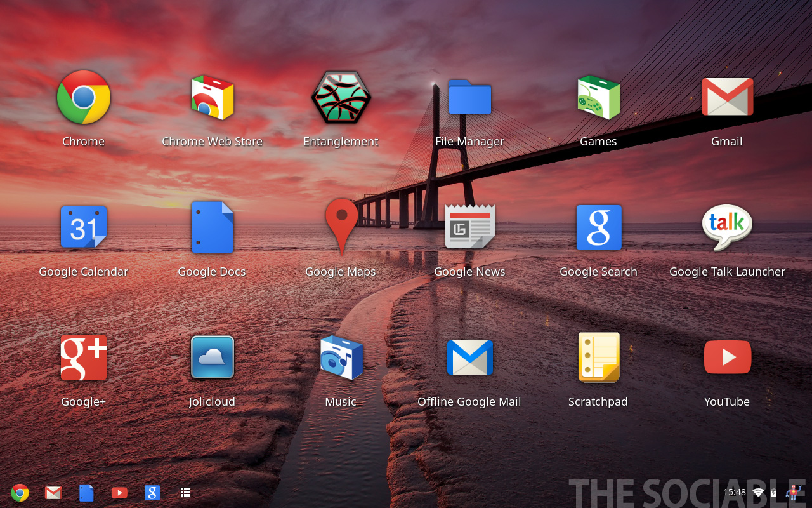Open the Google+ app icon

coord(84,358)
